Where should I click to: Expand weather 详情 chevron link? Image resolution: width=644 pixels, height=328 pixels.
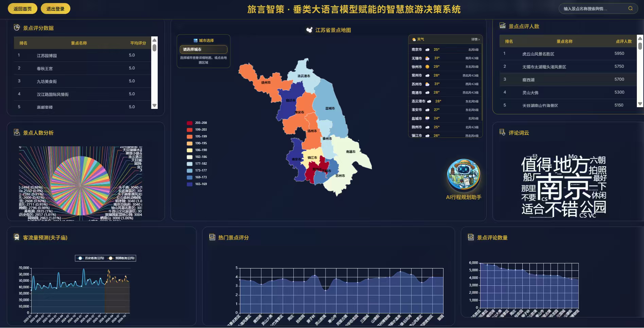475,39
